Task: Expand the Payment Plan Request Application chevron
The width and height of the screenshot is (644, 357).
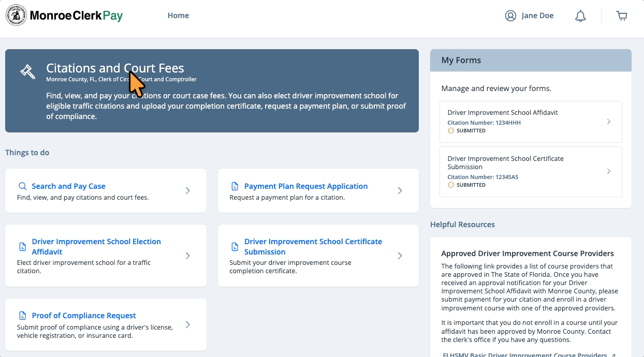Action: (400, 190)
